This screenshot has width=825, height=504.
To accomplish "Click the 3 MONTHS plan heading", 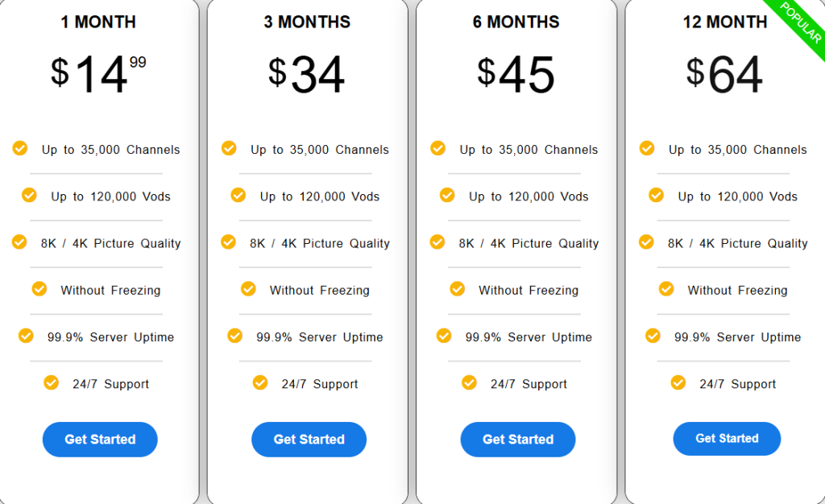I will [307, 22].
